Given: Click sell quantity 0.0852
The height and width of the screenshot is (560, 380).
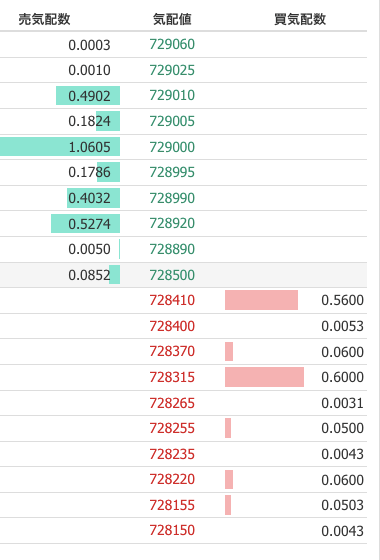Looking at the screenshot, I should coord(89,275).
